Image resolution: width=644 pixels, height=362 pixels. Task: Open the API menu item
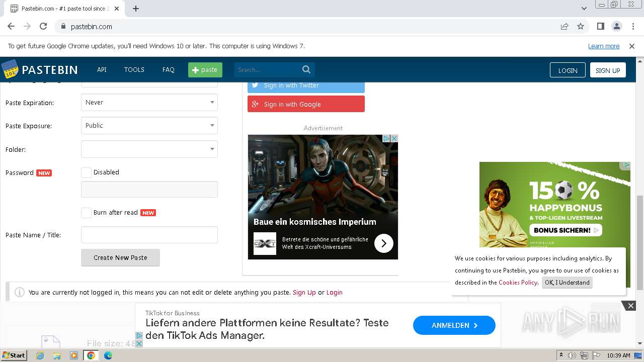(102, 70)
